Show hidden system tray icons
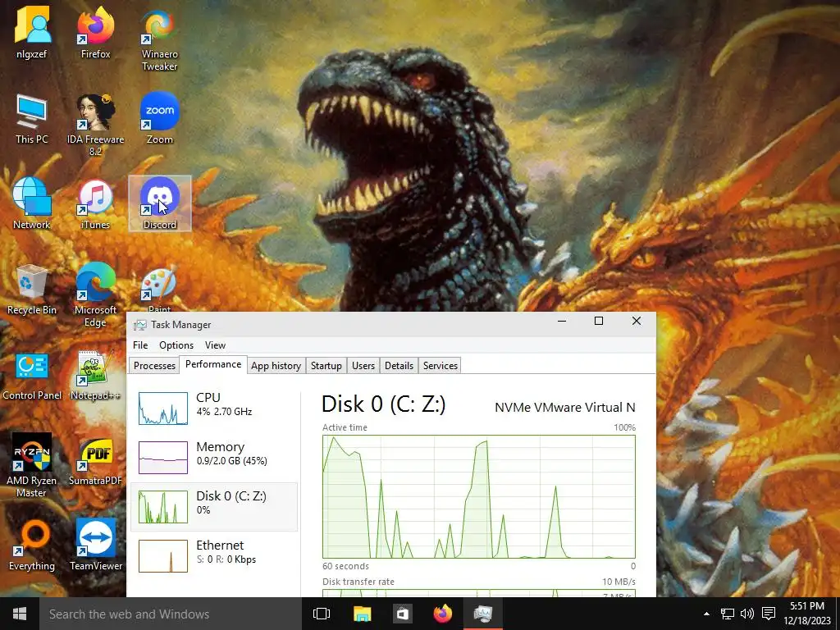840x630 pixels. [x=706, y=614]
